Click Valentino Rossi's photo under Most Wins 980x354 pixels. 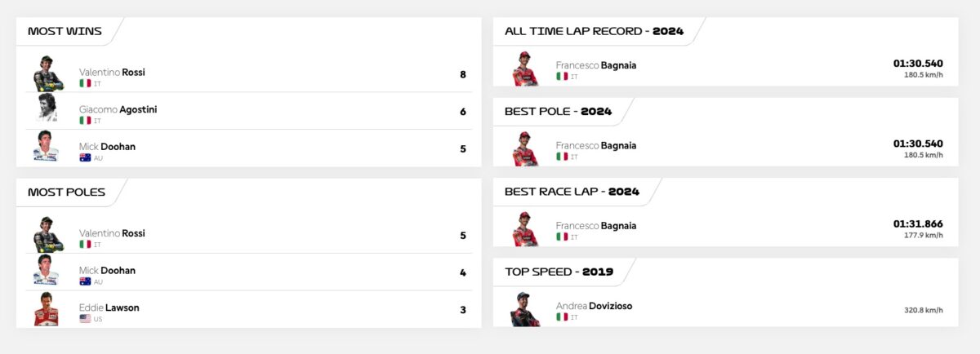(48, 73)
